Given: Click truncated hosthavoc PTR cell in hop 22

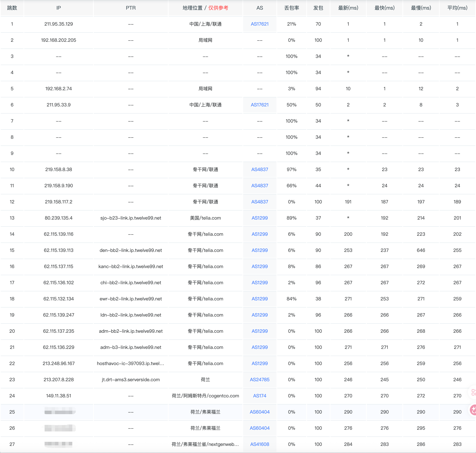Looking at the screenshot, I should click(131, 363).
